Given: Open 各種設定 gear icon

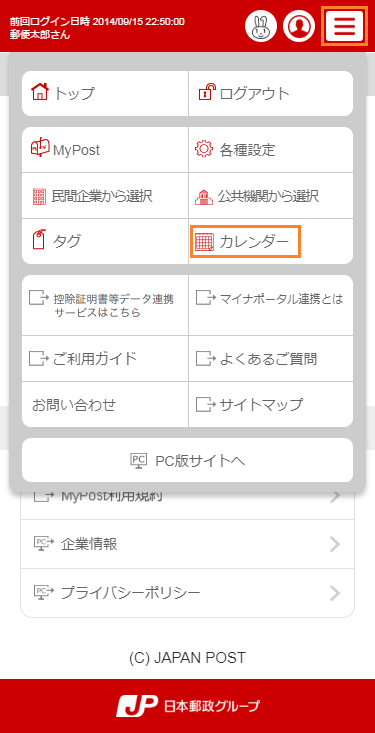Looking at the screenshot, I should point(203,150).
